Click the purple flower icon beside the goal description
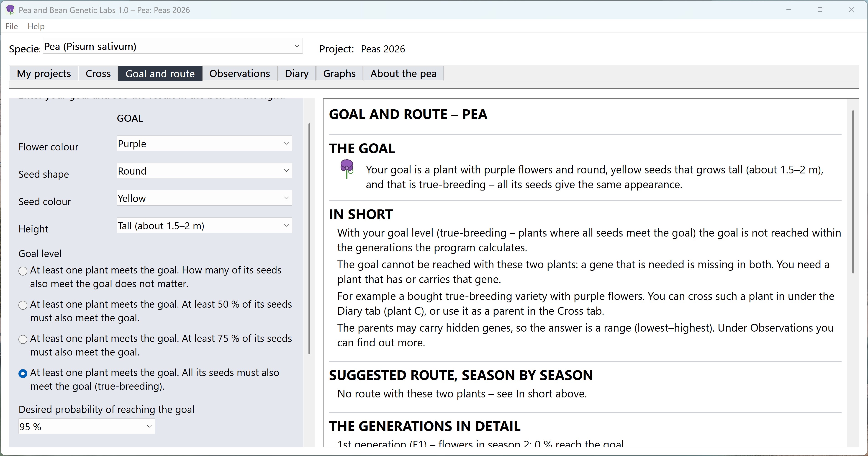This screenshot has width=868, height=456. 347,169
